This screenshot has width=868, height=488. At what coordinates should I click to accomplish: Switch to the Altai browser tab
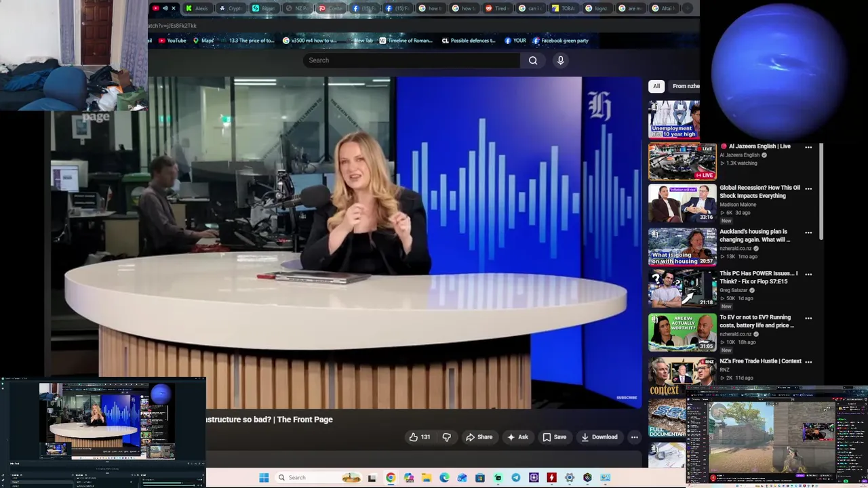point(665,8)
